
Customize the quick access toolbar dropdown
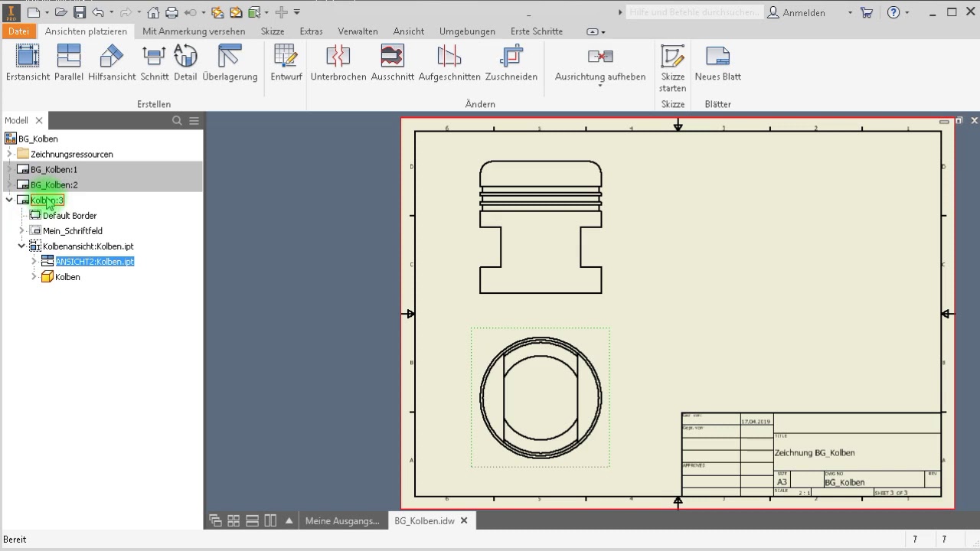(297, 12)
